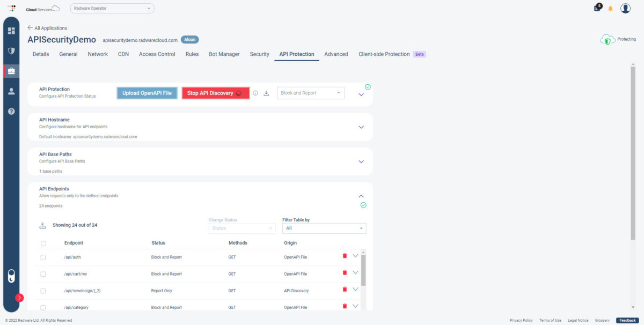Viewport: 644px width, 325px height.
Task: Toggle the theme switch in sidebar bottom
Action: [11, 276]
